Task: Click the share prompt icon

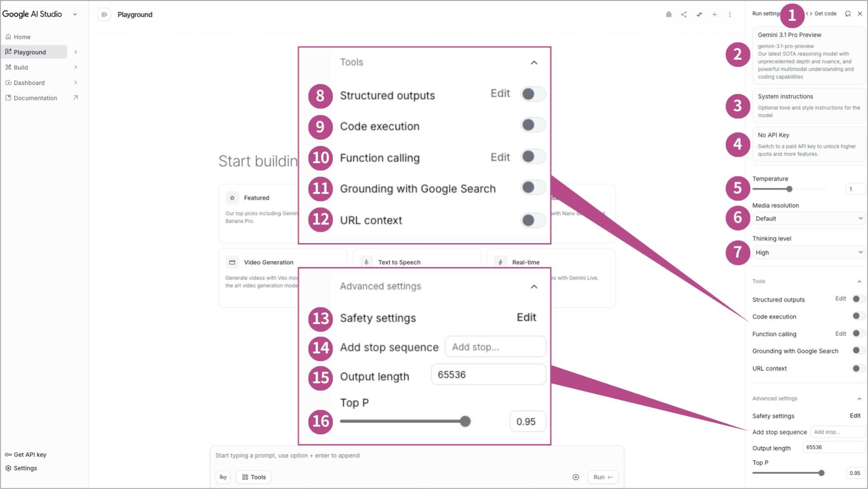Action: [684, 14]
